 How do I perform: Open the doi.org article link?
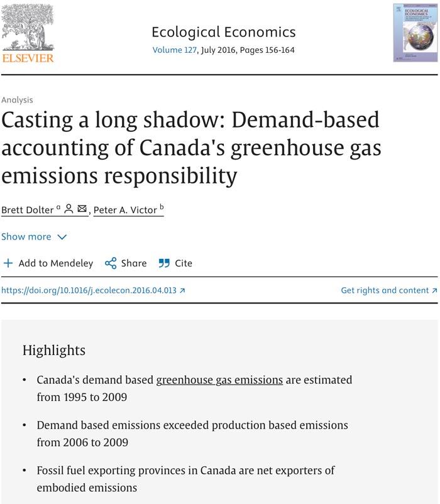(89, 290)
